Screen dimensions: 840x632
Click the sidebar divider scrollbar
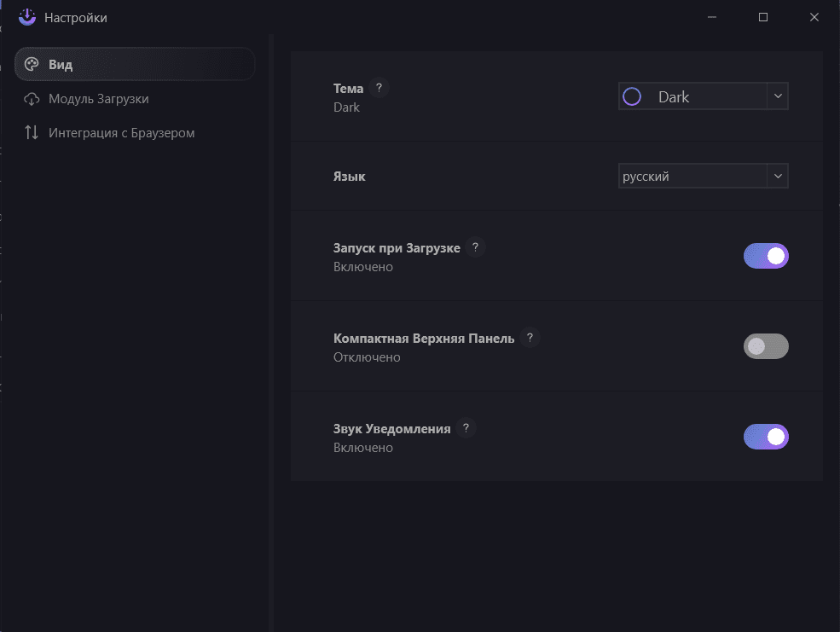(271, 333)
